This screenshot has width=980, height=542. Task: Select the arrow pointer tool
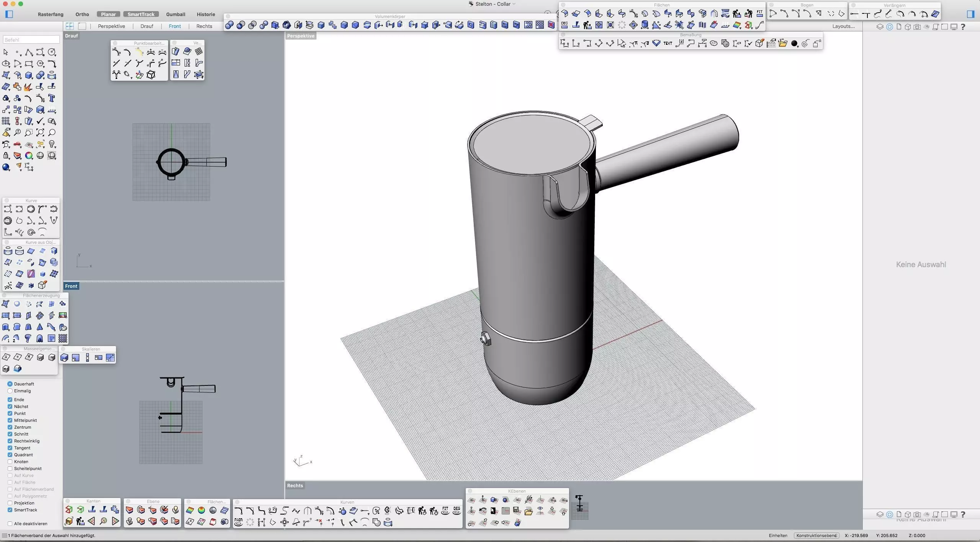[6, 52]
